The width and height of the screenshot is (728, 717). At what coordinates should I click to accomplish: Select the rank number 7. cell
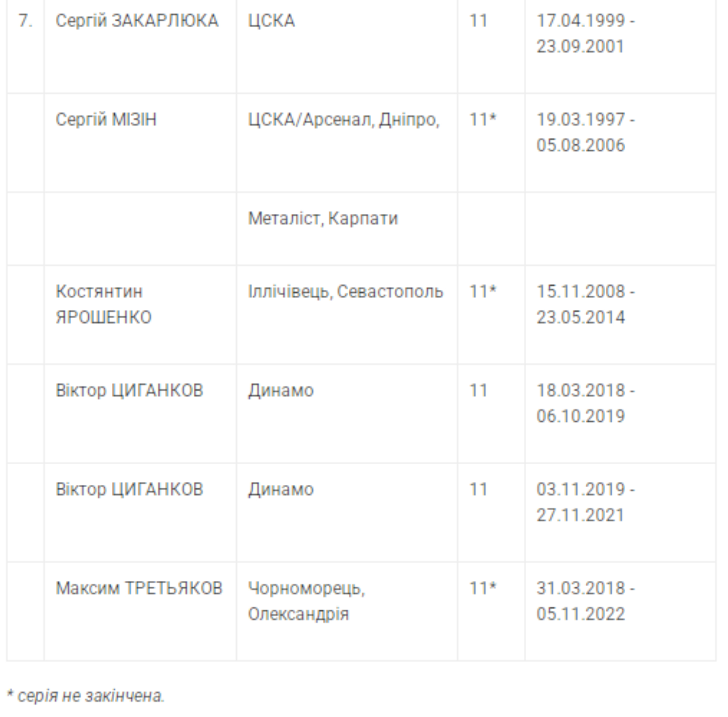pos(25,21)
